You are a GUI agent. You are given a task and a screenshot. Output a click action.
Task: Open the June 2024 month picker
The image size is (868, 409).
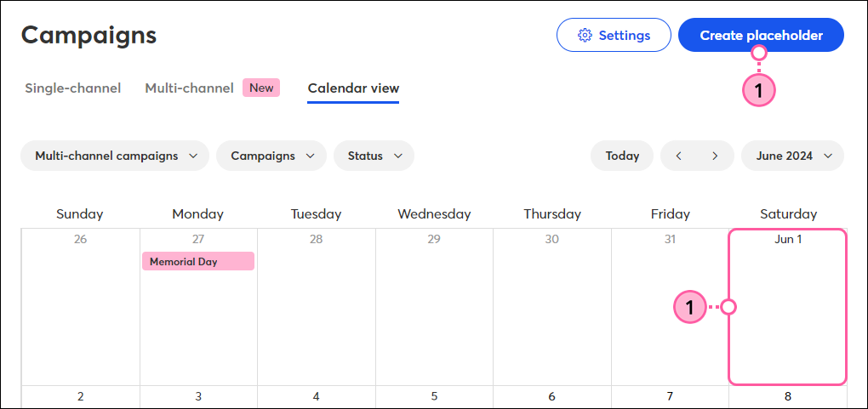(x=793, y=156)
